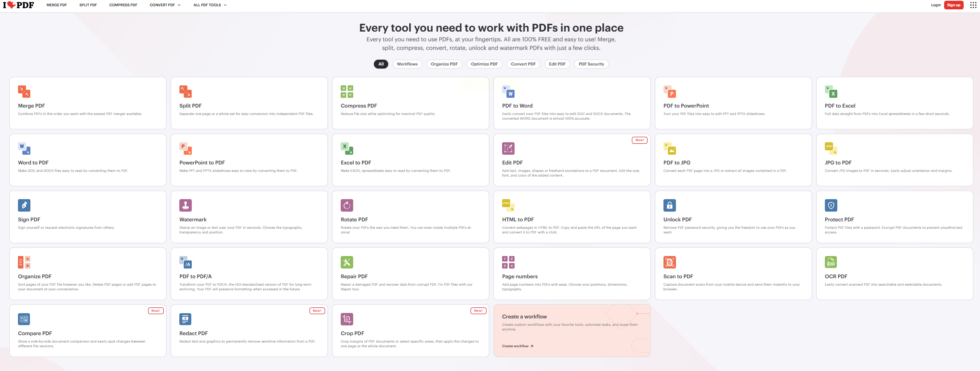Click the Rotate PDF icon

pos(347,205)
